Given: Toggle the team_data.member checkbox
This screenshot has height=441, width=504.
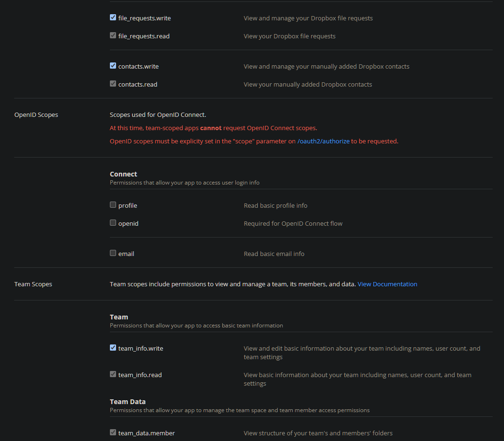Looking at the screenshot, I should (x=113, y=432).
